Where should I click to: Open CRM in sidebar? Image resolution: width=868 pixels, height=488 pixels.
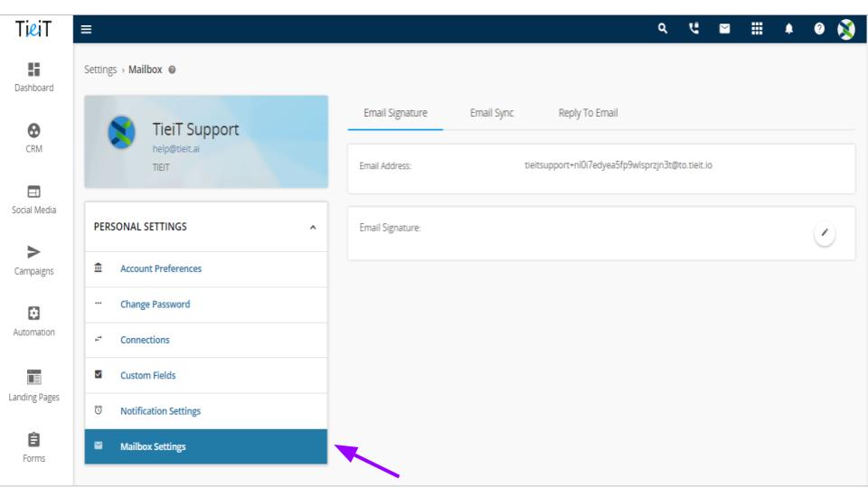tap(33, 137)
